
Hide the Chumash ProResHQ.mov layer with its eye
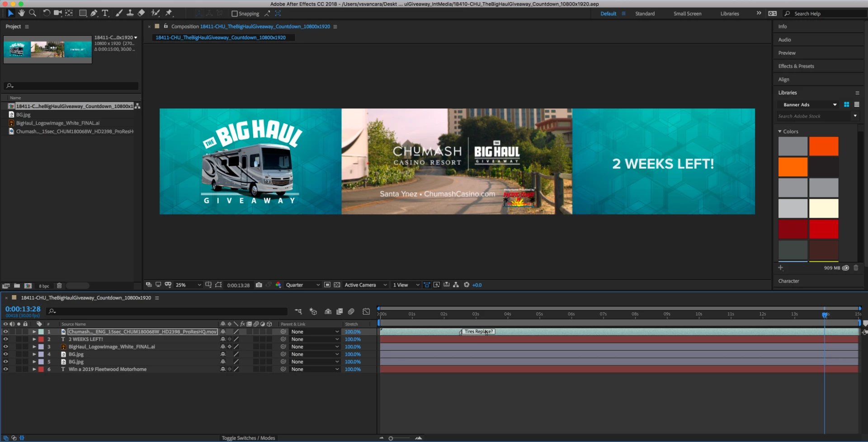(5, 332)
